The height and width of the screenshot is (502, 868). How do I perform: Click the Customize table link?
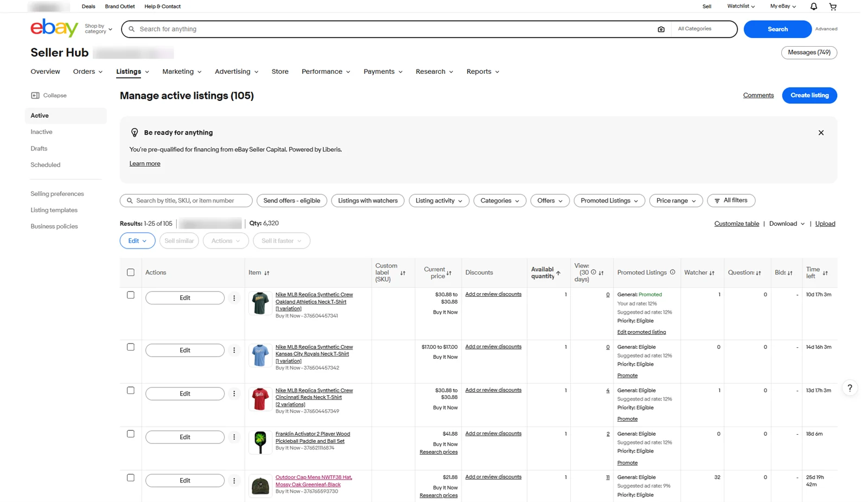pyautogui.click(x=737, y=224)
